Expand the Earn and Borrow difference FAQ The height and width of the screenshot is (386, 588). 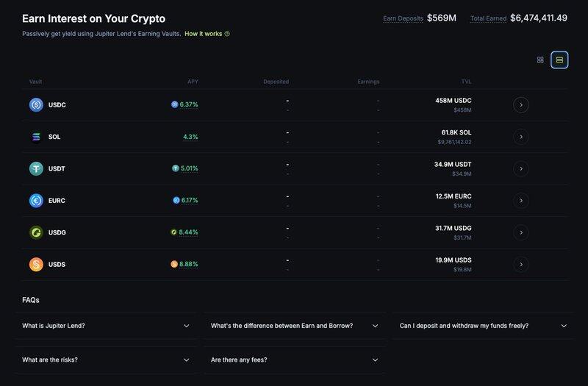coord(294,326)
